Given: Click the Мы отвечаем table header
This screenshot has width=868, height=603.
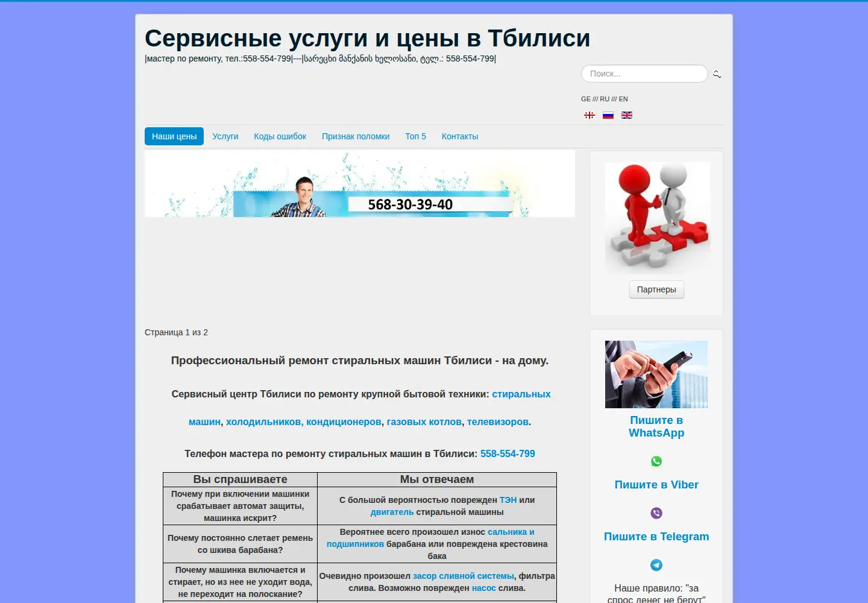Looking at the screenshot, I should coord(437,479).
